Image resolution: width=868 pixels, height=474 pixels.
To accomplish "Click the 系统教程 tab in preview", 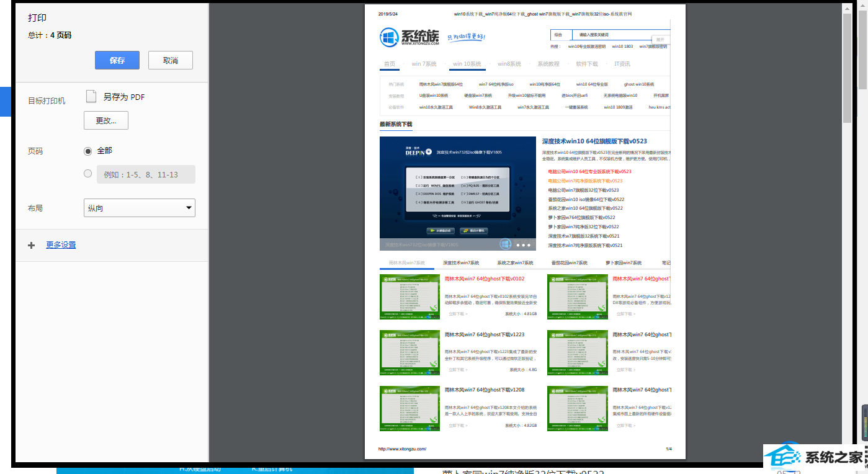I will [x=548, y=64].
